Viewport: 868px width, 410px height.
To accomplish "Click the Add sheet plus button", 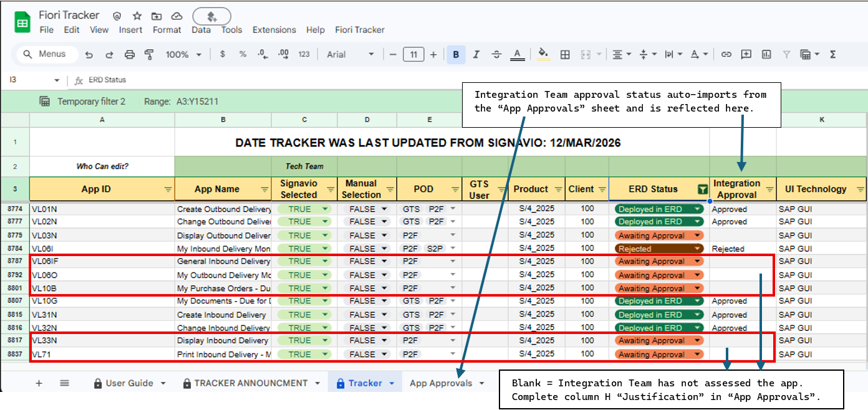I will coord(39,383).
